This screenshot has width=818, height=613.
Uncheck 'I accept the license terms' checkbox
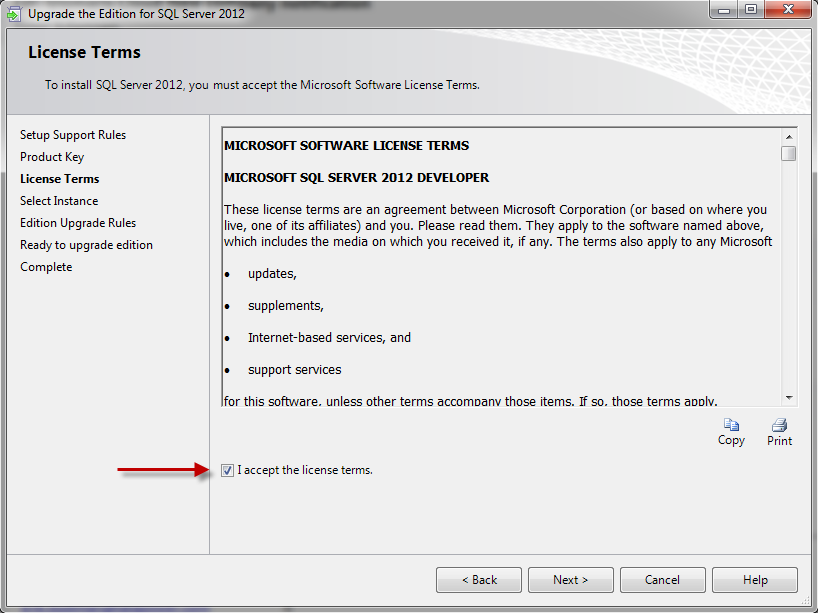227,470
